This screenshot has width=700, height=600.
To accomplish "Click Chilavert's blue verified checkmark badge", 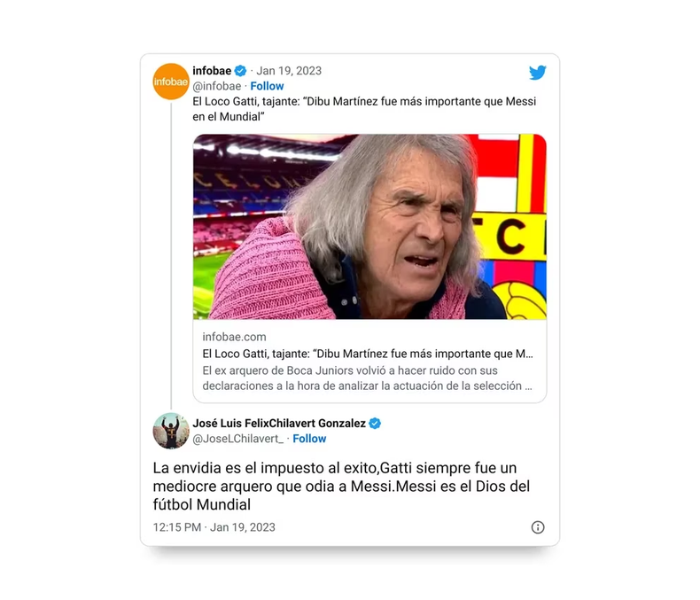I will pyautogui.click(x=375, y=424).
